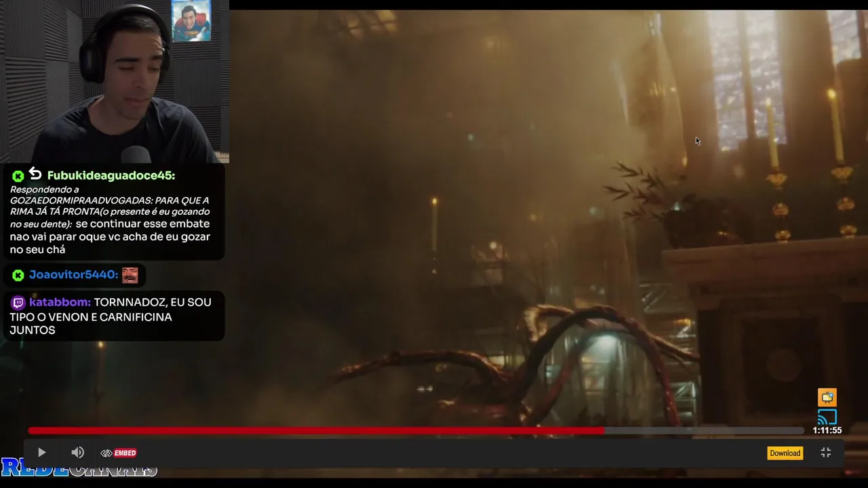Click the 1:11:55 time display
The width and height of the screenshot is (868, 488).
(827, 430)
